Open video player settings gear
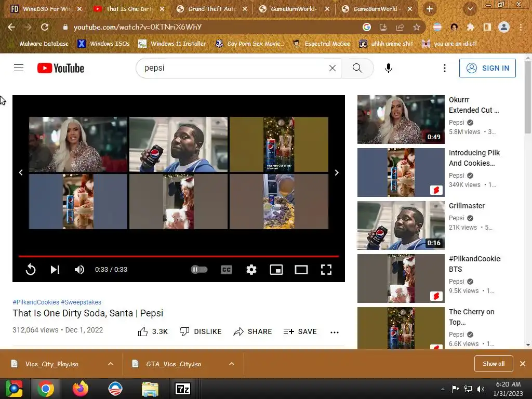This screenshot has width=532, height=399. pyautogui.click(x=251, y=270)
